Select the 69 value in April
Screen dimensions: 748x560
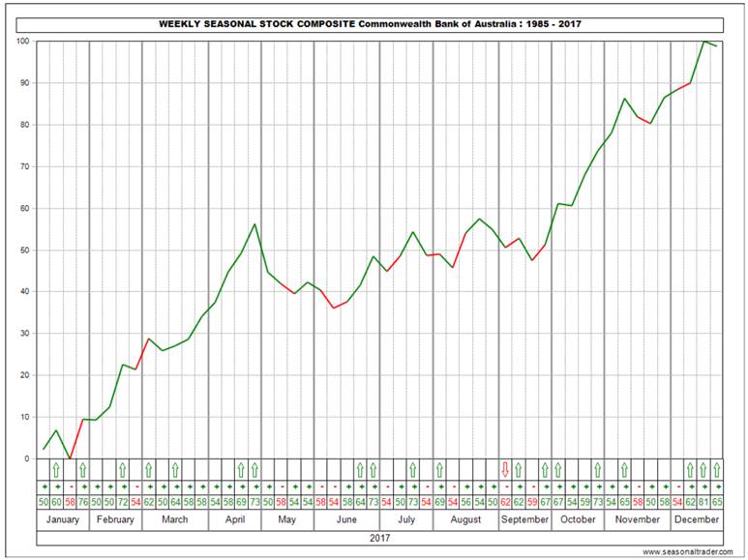coord(241,502)
